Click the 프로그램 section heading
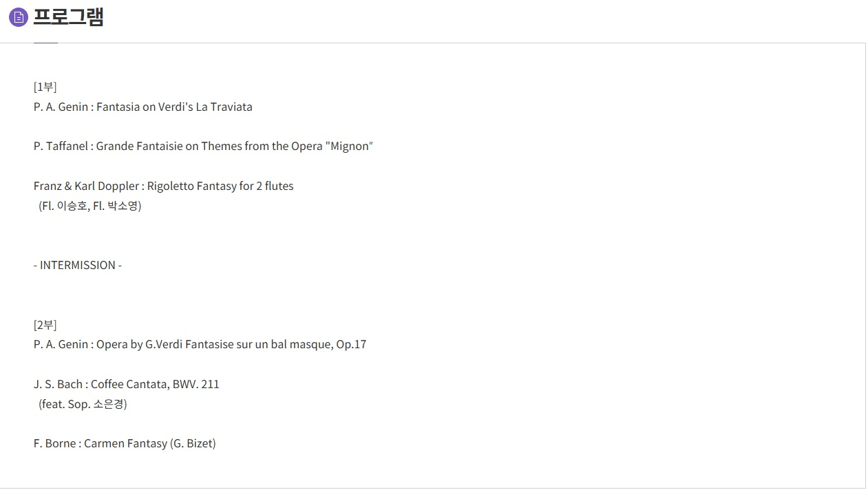Image resolution: width=868 pixels, height=490 pixels. click(68, 17)
